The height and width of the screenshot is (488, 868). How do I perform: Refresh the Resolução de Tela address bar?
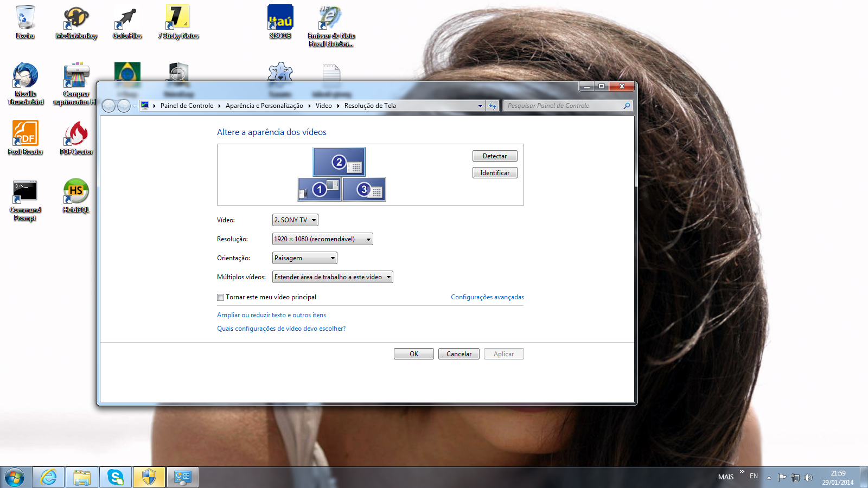[493, 106]
